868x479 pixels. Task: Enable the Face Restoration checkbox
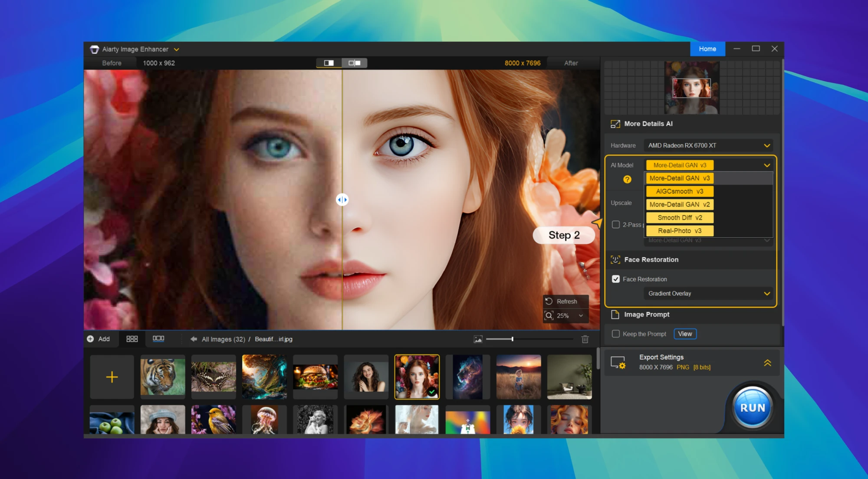tap(616, 279)
